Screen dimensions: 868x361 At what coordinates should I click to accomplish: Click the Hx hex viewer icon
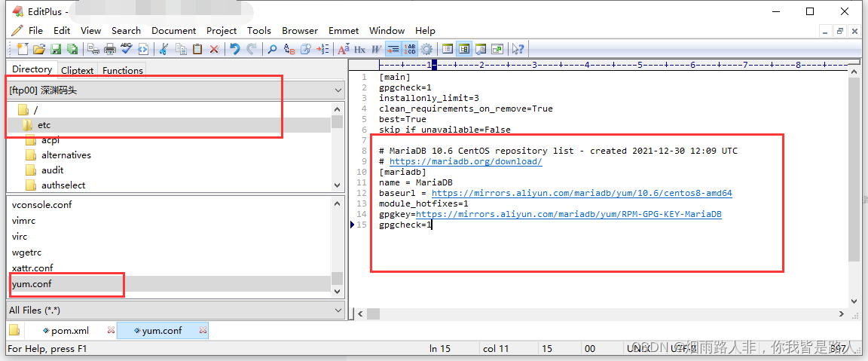[x=360, y=49]
